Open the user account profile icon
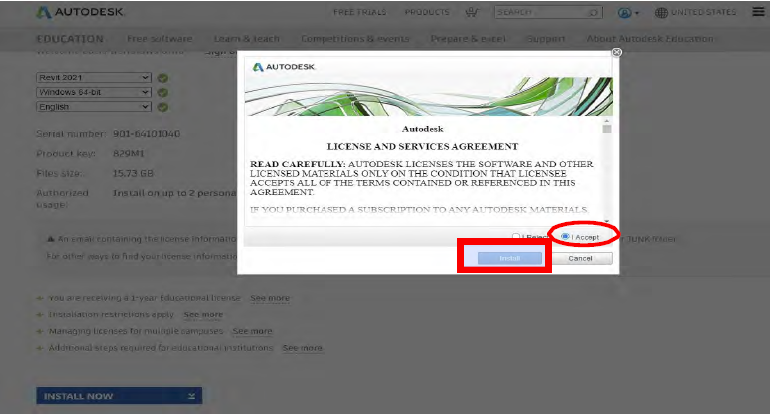This screenshot has width=771, height=417. point(627,13)
